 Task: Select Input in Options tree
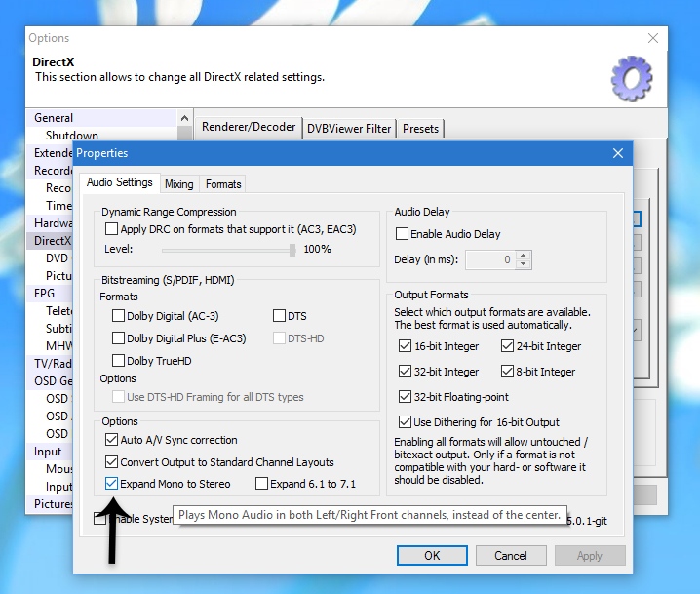pos(48,452)
